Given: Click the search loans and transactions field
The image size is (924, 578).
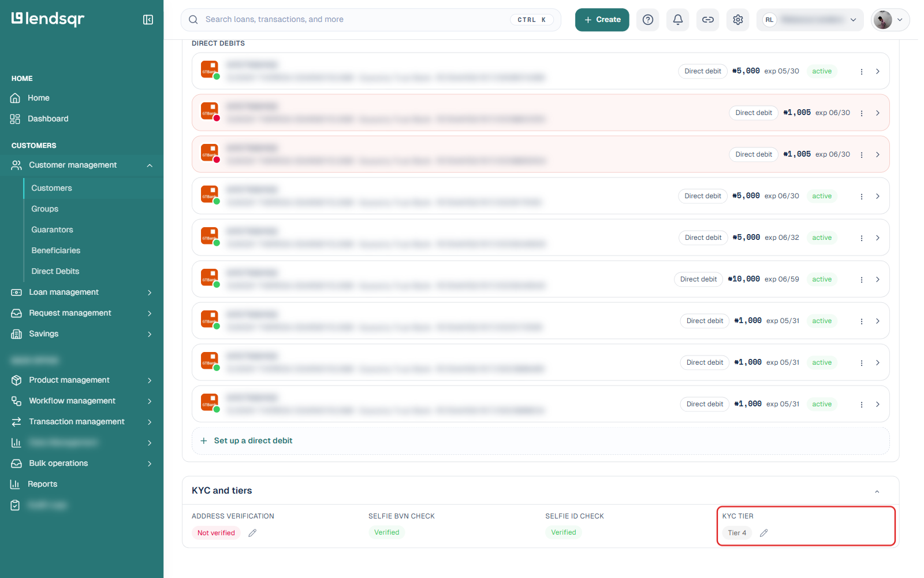Looking at the screenshot, I should (371, 20).
